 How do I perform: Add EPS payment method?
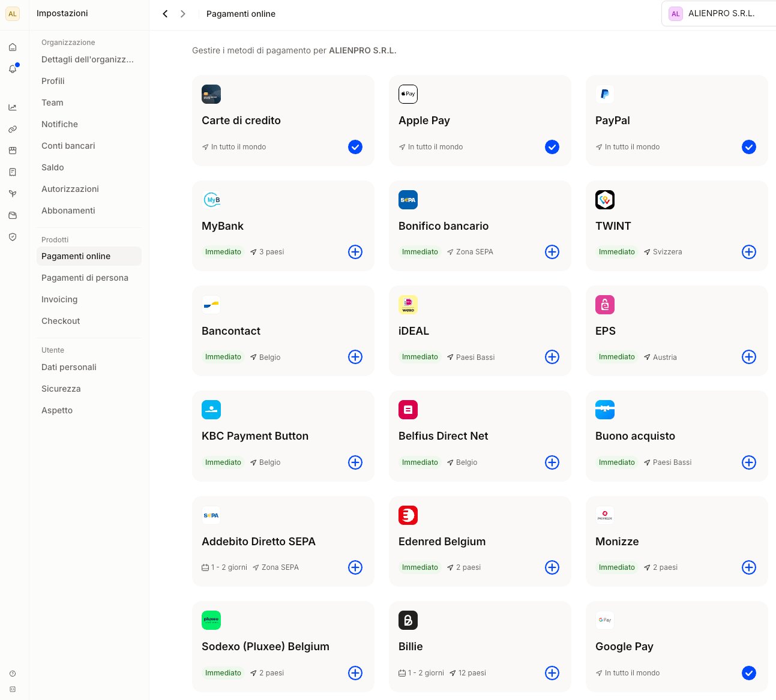(749, 357)
